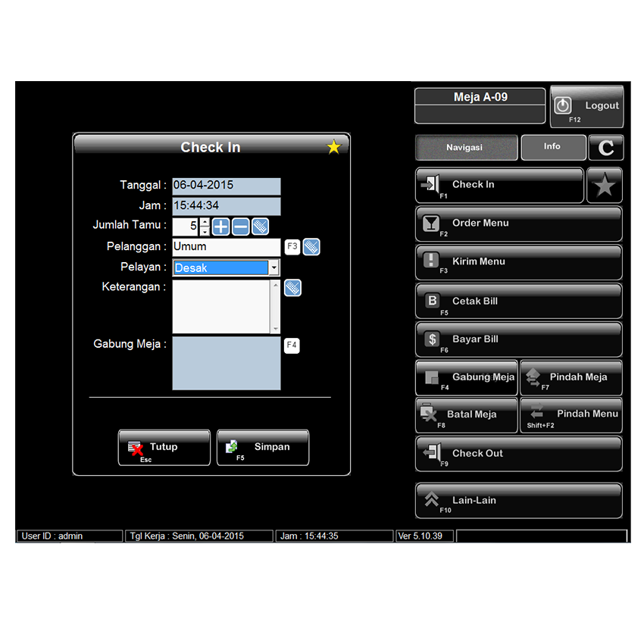Image resolution: width=644 pixels, height=644 pixels.
Task: Open Order Menu from navigation panel
Action: tap(518, 224)
